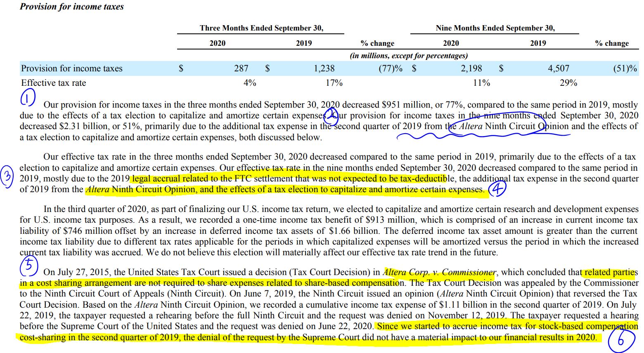Click the (77)% change cell

(x=391, y=68)
